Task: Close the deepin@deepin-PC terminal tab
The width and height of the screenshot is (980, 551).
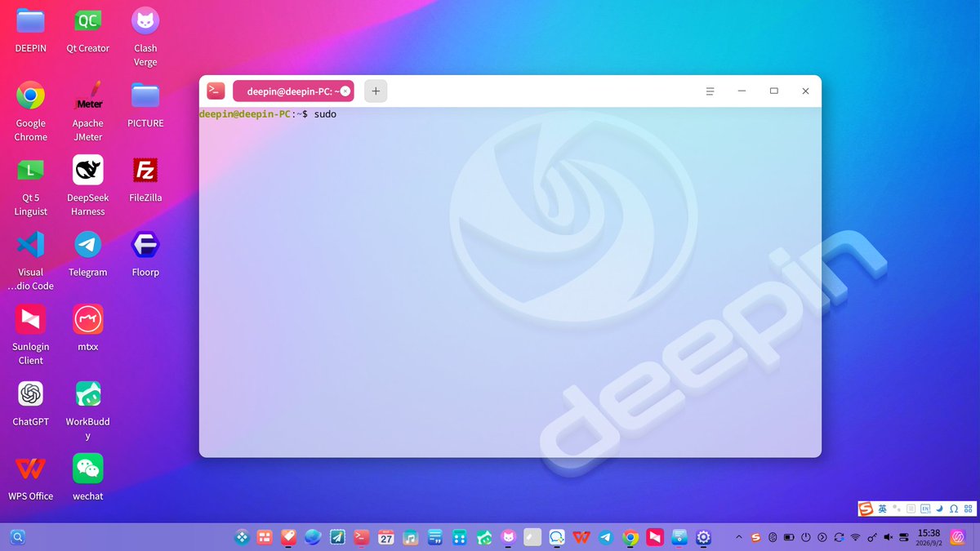Action: 345,91
